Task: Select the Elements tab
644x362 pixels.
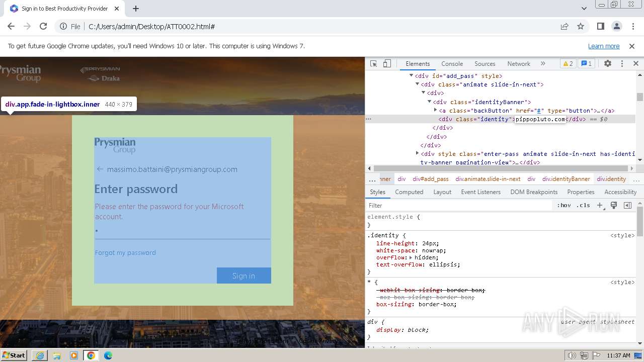Action: coord(418,64)
